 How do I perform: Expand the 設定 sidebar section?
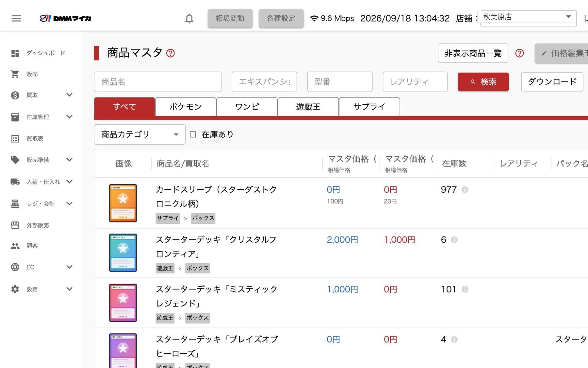coord(69,289)
